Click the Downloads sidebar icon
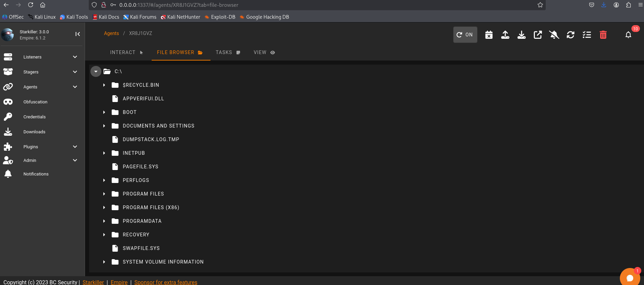This screenshot has width=644, height=285. (8, 132)
